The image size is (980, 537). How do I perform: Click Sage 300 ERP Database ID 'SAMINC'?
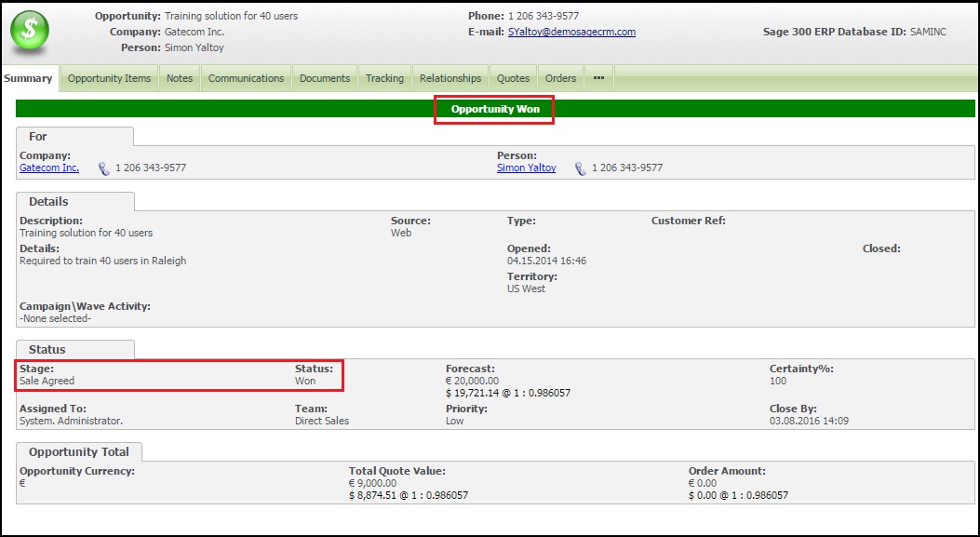click(928, 32)
